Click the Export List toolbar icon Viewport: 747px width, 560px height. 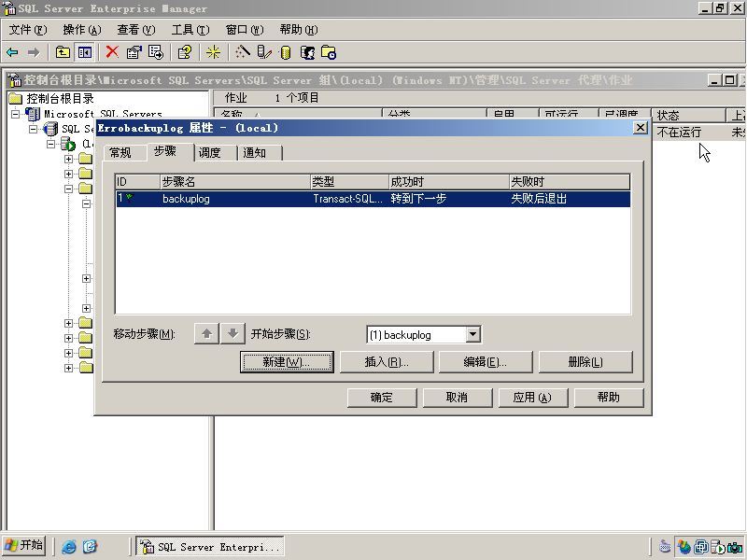pos(156,52)
